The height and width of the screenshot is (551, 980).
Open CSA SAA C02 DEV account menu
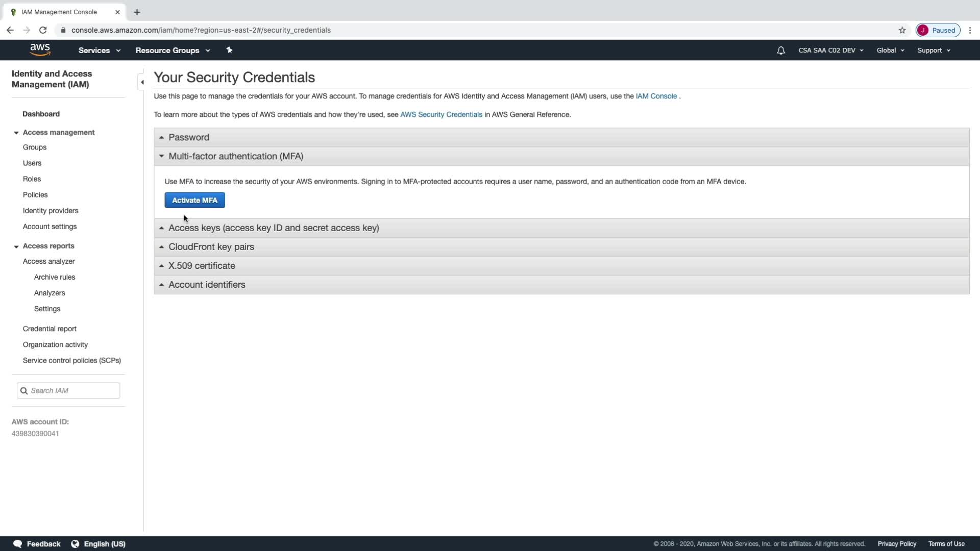tap(830, 51)
